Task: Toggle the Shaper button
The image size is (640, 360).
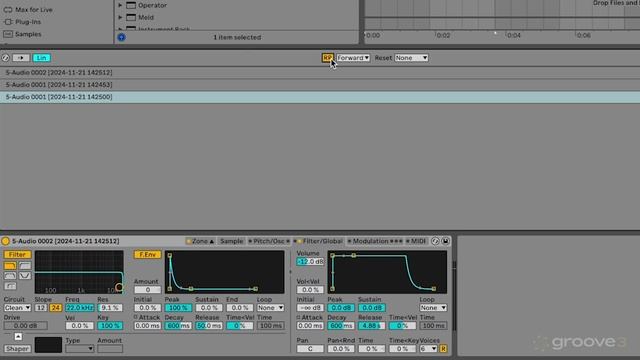Action: coord(18,349)
